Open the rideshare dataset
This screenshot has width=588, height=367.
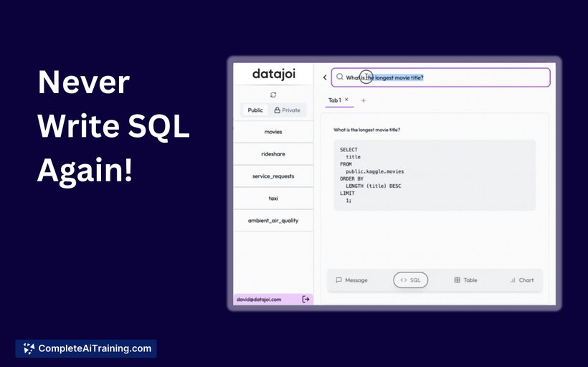[273, 154]
